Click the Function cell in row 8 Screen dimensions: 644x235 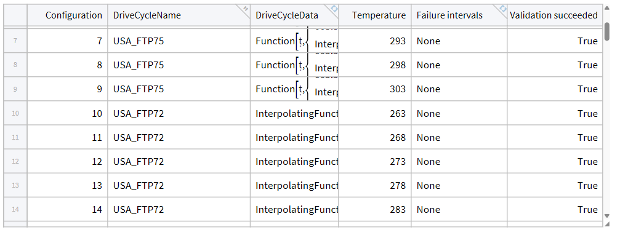(294, 65)
